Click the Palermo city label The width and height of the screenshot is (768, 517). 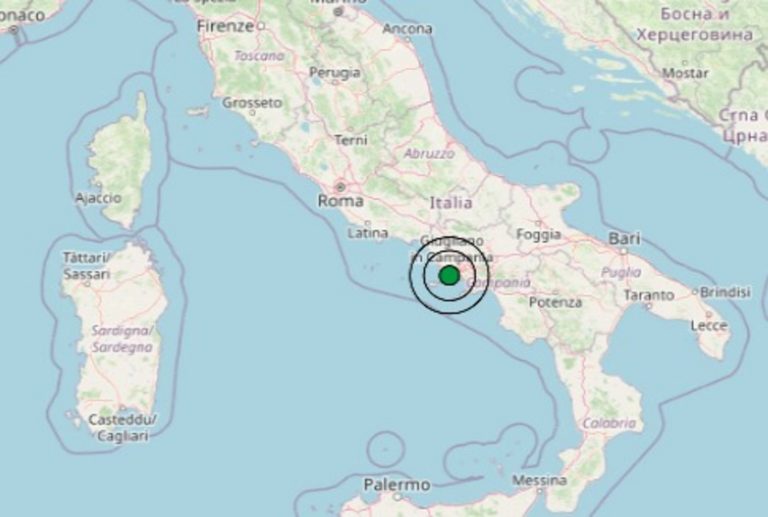coord(397,485)
